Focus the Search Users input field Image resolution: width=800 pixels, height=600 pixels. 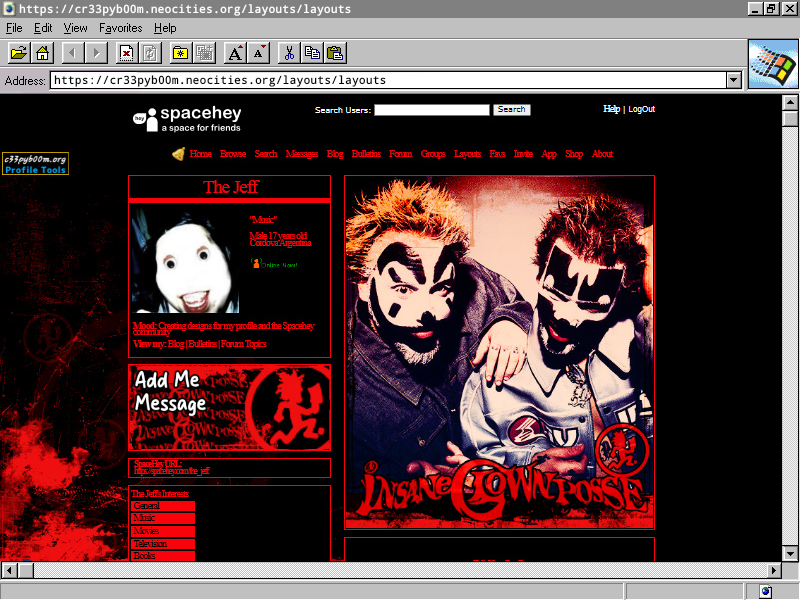[x=432, y=110]
